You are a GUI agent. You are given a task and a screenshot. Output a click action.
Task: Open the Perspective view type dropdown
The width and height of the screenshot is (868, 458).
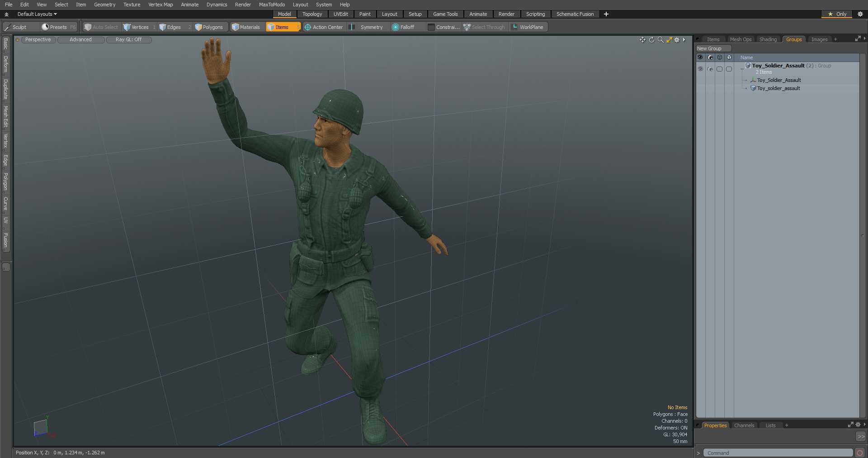(38, 40)
